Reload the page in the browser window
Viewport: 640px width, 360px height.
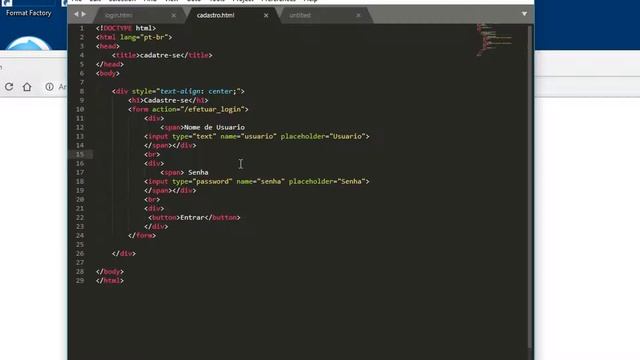9,87
